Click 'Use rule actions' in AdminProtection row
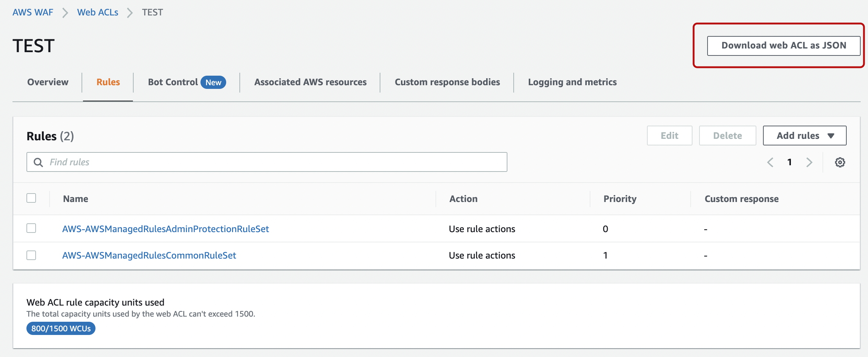Screen dimensions: 868x357 click(x=482, y=229)
